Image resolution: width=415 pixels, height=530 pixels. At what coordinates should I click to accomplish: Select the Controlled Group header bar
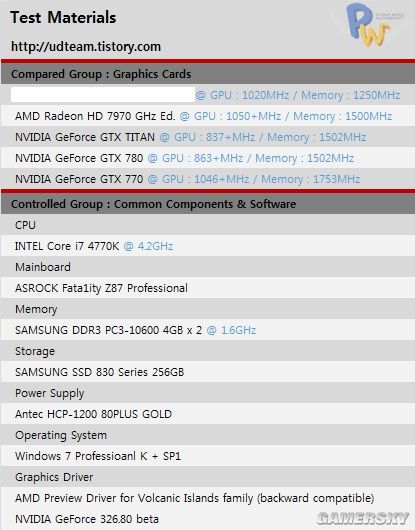208,204
